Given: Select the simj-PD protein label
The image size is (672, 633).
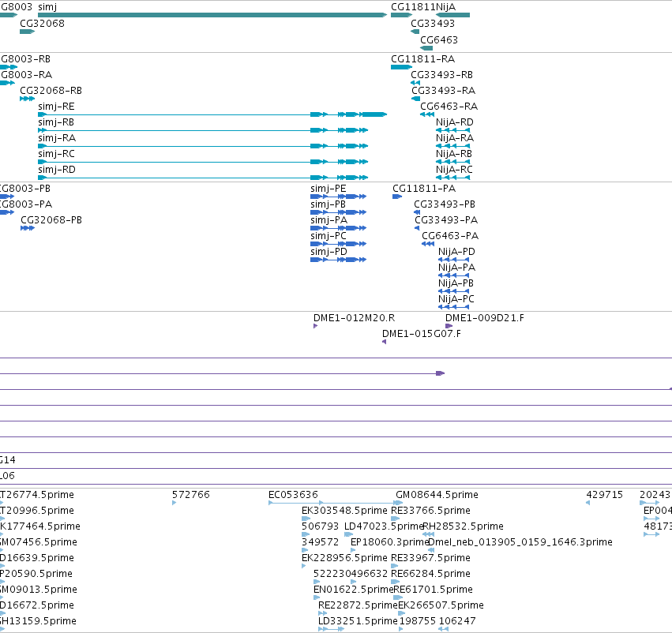Looking at the screenshot, I should [x=328, y=252].
